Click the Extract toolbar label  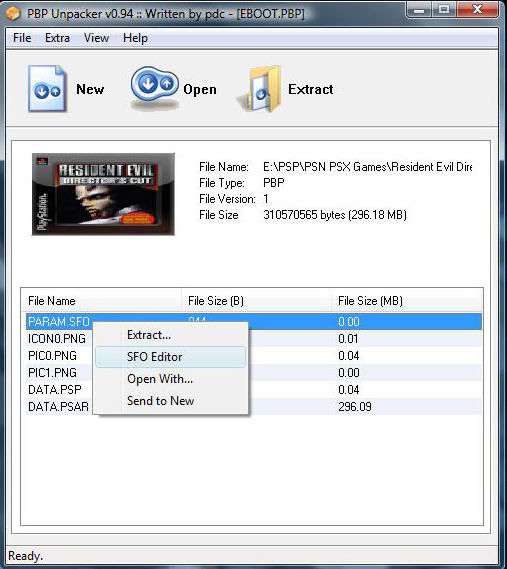point(311,89)
